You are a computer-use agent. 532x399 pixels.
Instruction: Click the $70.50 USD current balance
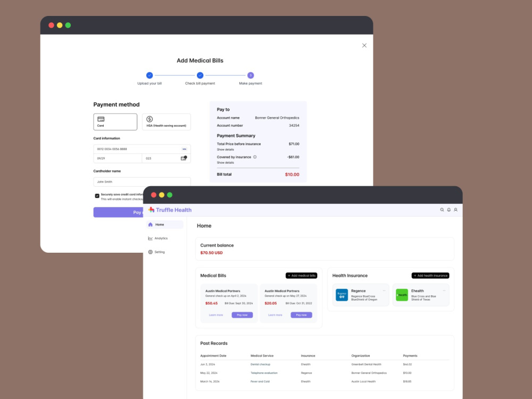click(211, 253)
